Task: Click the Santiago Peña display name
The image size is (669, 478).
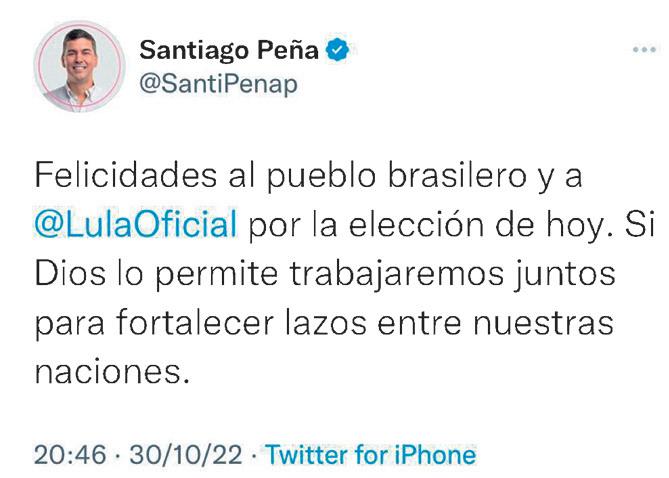Action: pos(229,50)
